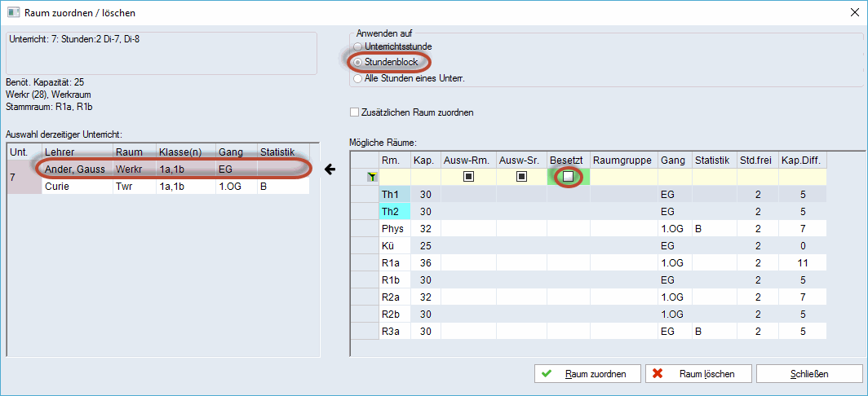Click the filter funnel icon in rooms grid
Viewport: 868px width, 396px height.
(372, 177)
